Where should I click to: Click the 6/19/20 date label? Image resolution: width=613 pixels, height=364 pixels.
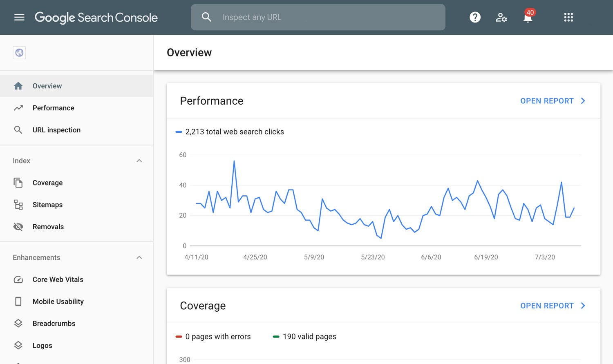click(x=486, y=257)
